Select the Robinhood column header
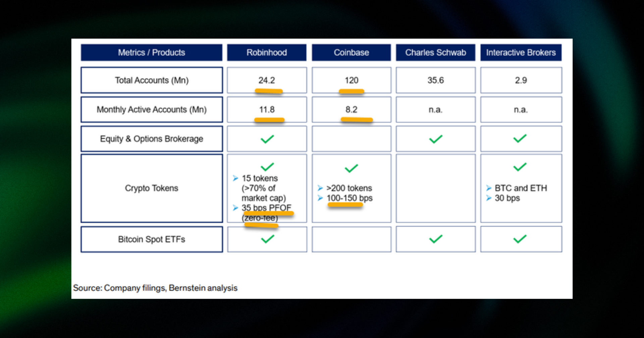Screen dimensions: 644x338 tap(267, 53)
